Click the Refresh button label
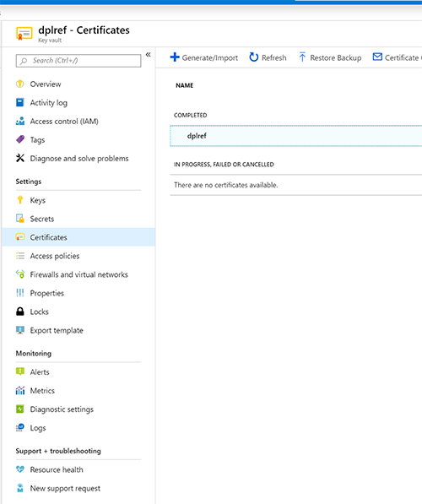 pos(273,58)
